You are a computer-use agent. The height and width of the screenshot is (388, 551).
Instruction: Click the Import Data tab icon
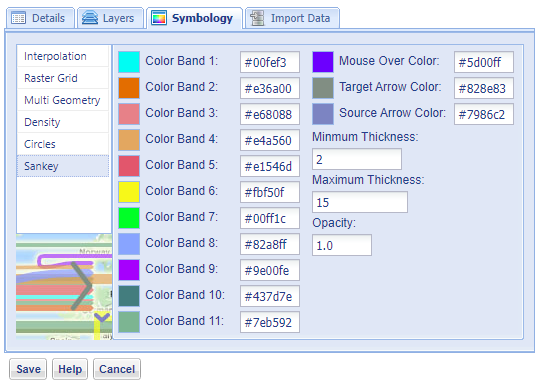click(x=257, y=18)
